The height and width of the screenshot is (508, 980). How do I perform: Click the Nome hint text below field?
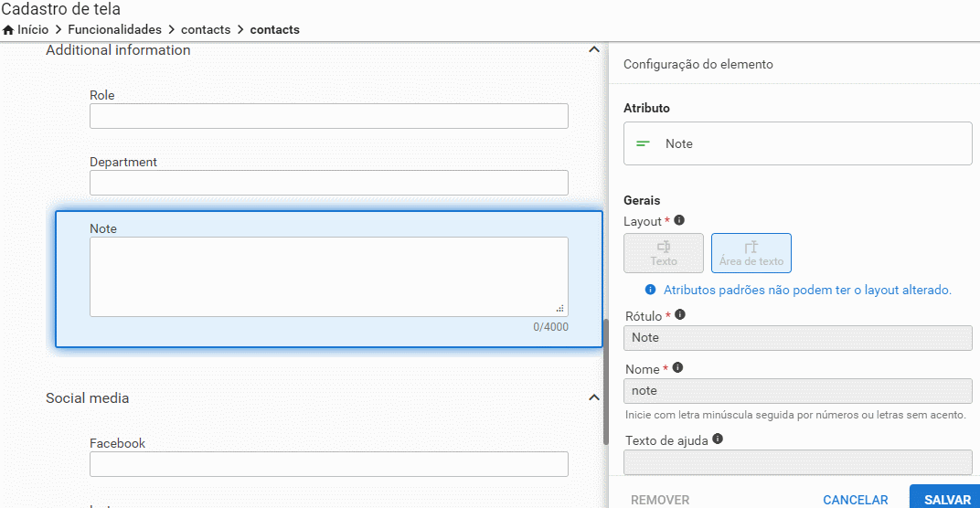click(795, 415)
